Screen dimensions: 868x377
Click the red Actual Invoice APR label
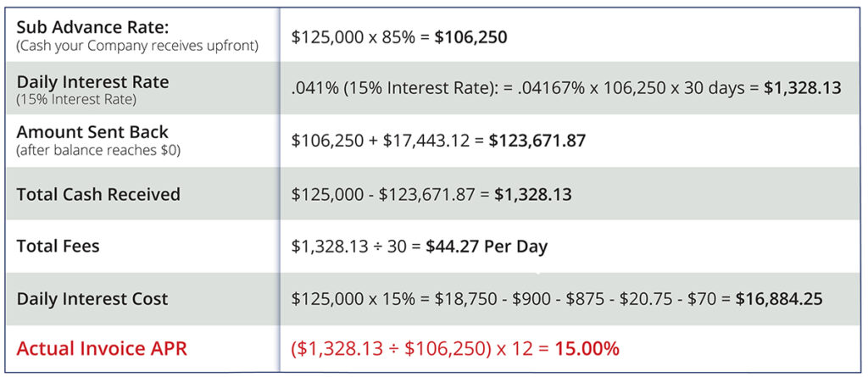(x=101, y=349)
